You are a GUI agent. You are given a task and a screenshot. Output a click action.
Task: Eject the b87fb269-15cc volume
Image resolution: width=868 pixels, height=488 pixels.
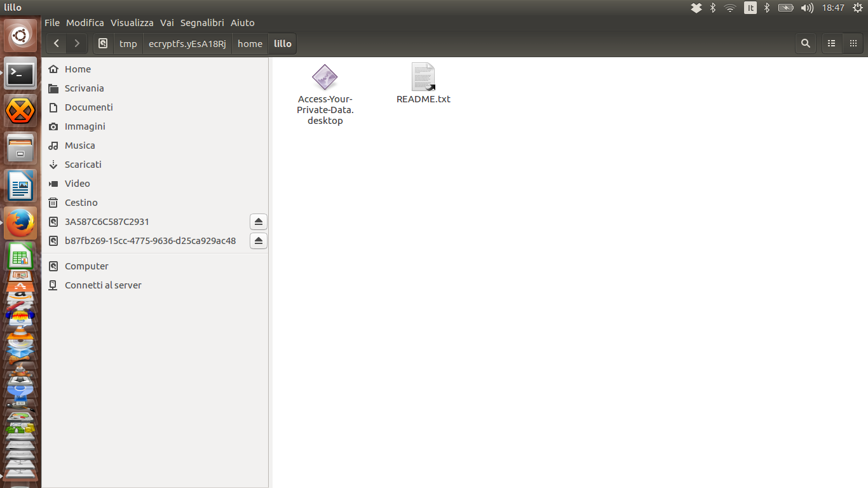coord(259,241)
